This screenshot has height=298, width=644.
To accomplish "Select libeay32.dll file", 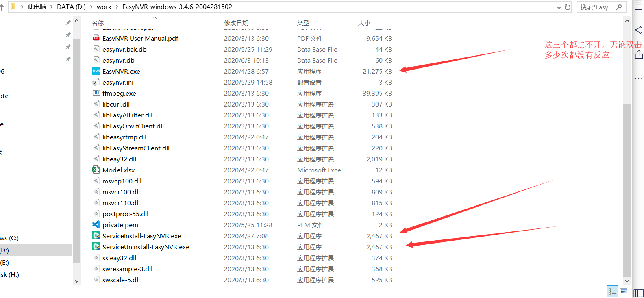I will point(119,159).
